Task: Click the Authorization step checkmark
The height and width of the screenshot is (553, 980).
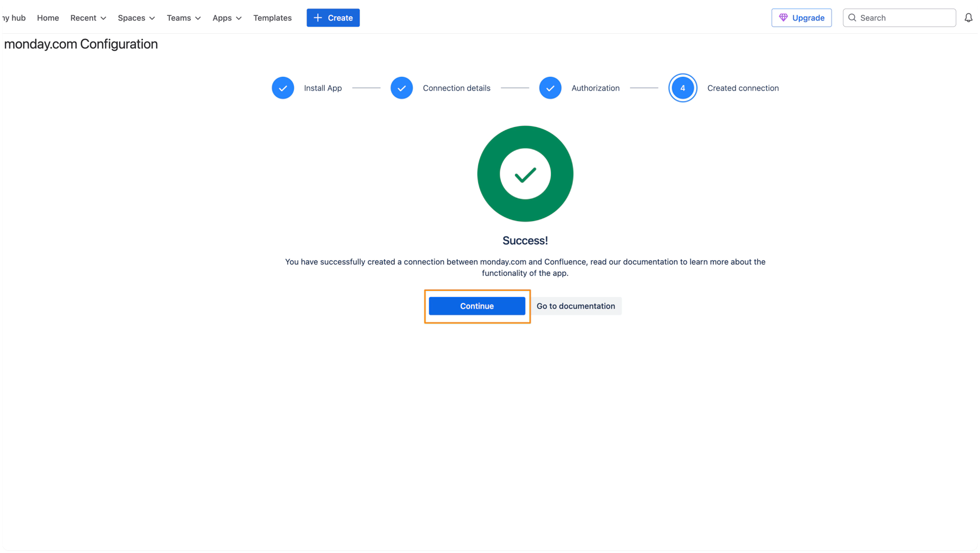Action: 550,88
